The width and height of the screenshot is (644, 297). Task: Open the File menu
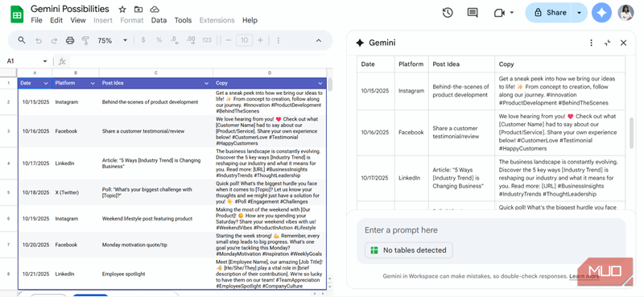[x=36, y=20]
